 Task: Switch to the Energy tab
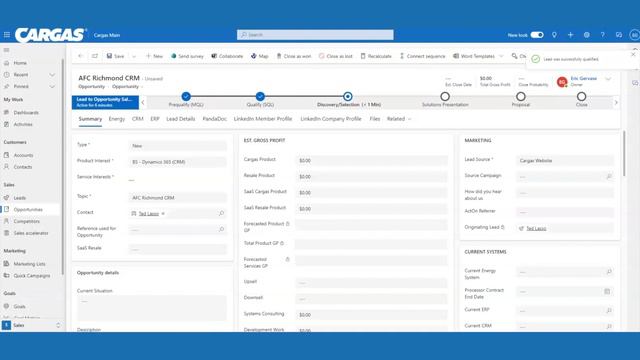click(x=117, y=119)
